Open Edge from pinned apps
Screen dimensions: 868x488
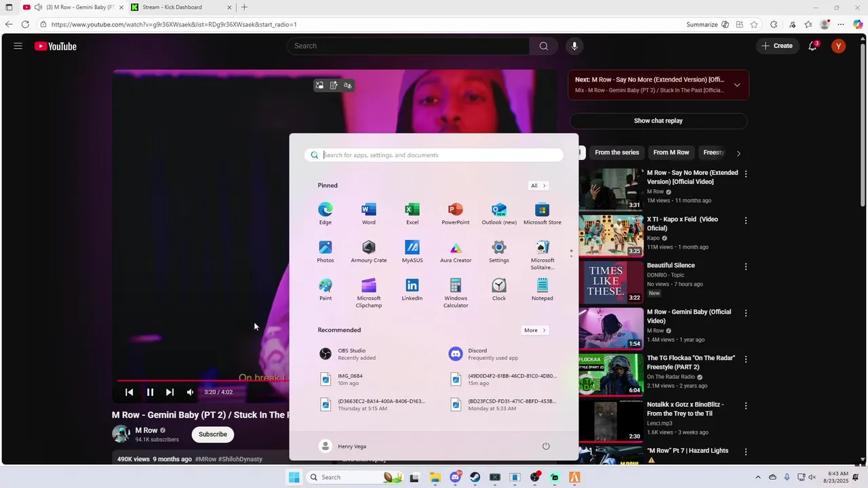pyautogui.click(x=325, y=213)
